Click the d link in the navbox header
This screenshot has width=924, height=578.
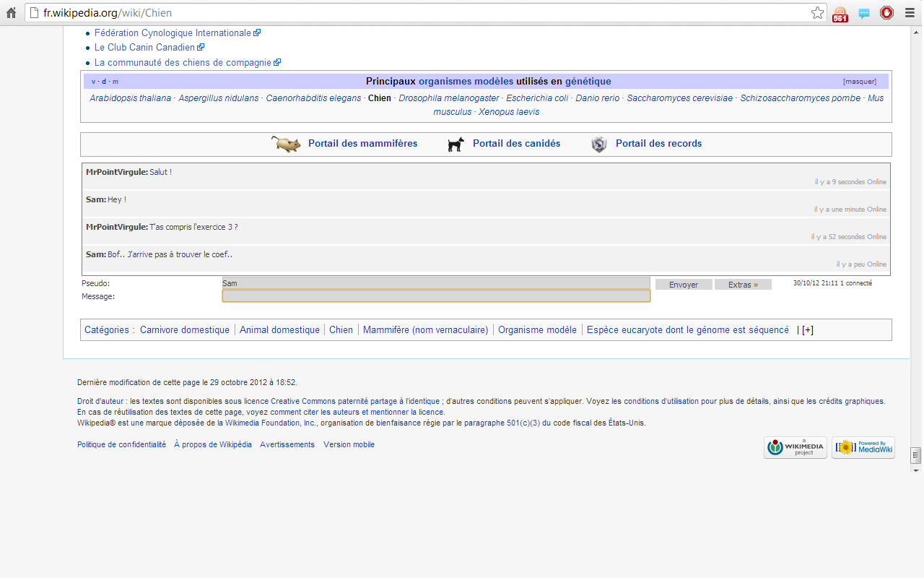(104, 82)
